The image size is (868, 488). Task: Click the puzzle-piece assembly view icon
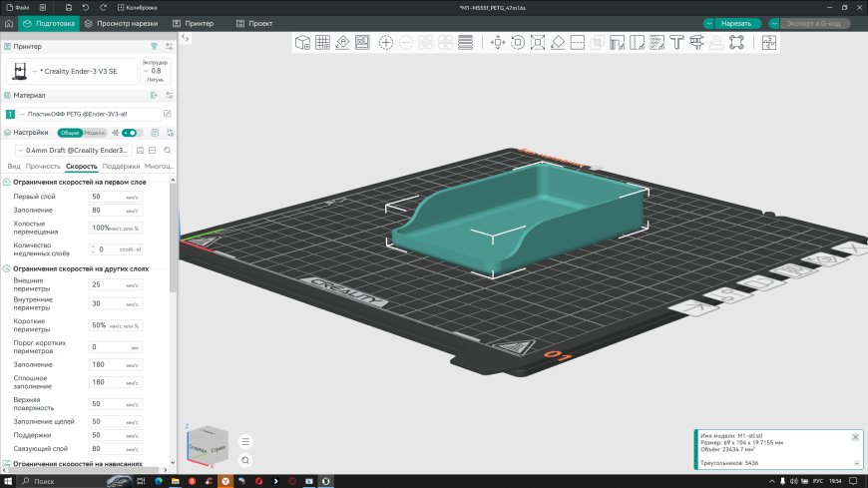coord(769,43)
